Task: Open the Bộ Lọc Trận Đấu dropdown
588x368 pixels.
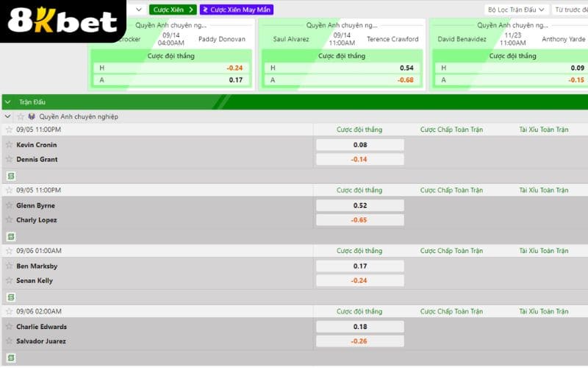Action: (517, 10)
